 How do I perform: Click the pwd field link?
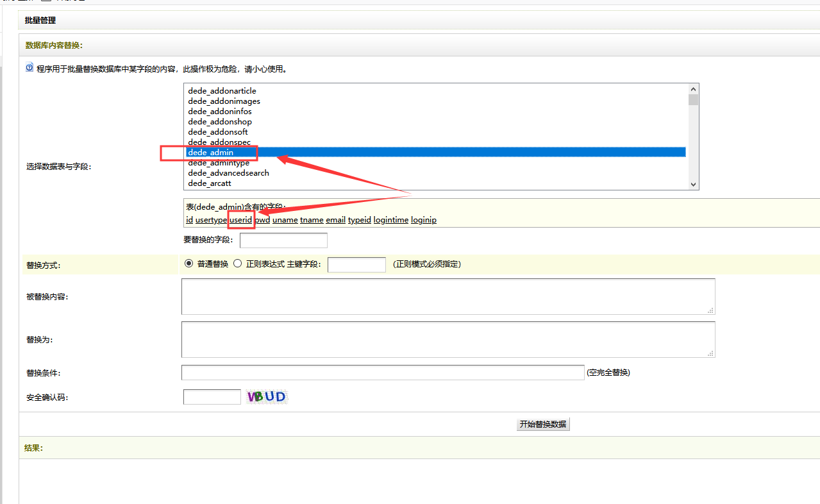(262, 220)
